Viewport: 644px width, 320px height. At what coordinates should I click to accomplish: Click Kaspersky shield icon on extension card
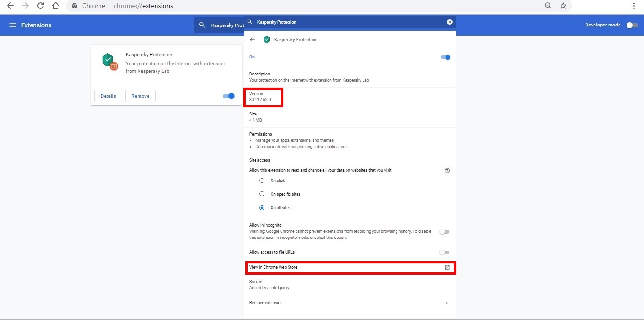110,62
